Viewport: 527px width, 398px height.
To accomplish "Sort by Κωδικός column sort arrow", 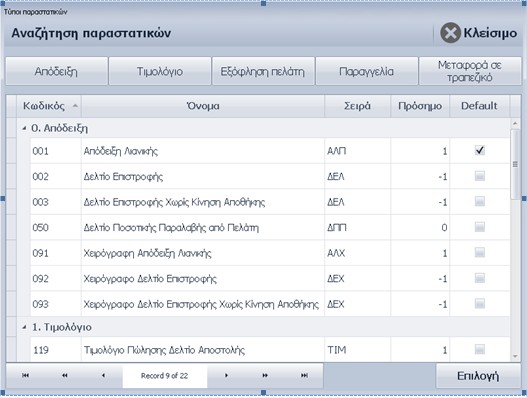I will (75, 106).
